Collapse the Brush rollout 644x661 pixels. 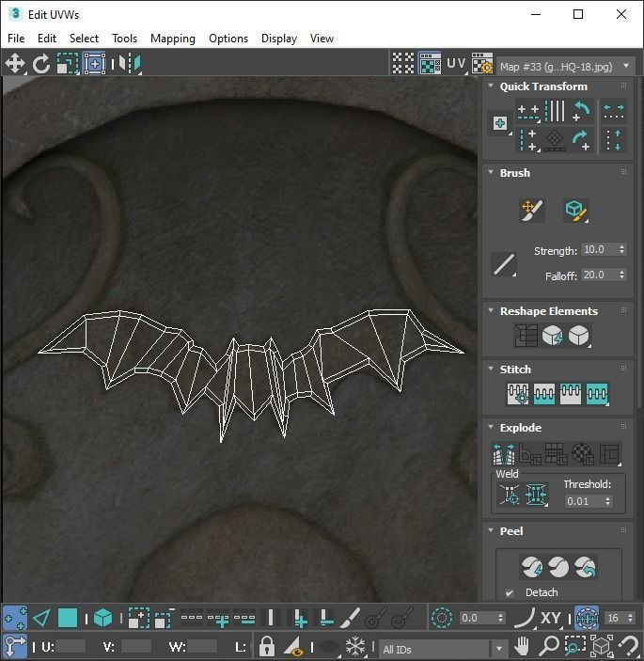click(x=491, y=172)
